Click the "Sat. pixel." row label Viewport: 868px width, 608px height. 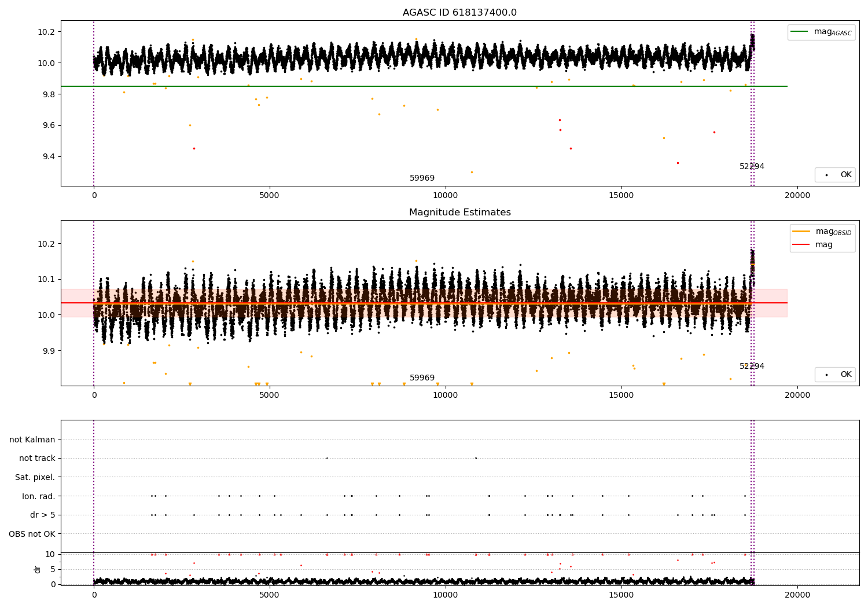tap(35, 477)
